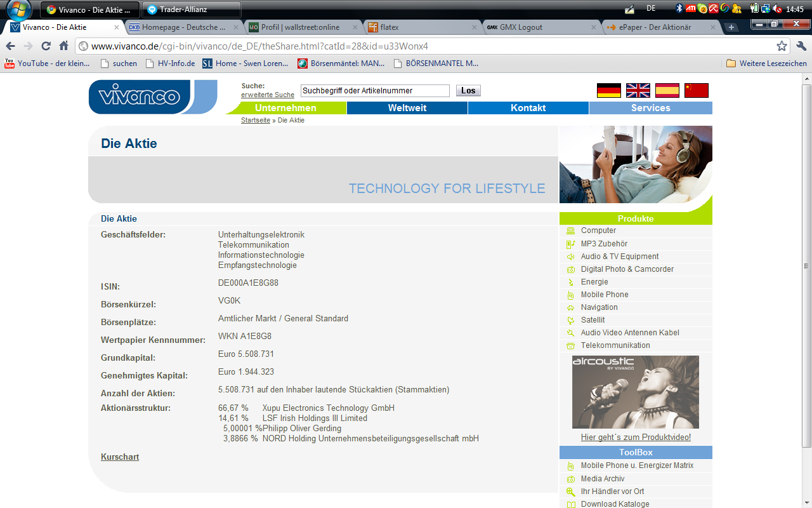Open the Kurschart link

pyautogui.click(x=119, y=457)
